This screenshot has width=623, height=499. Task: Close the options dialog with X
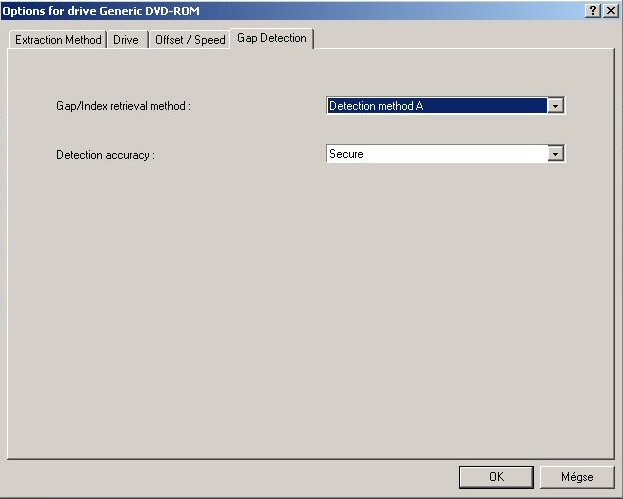(x=610, y=10)
